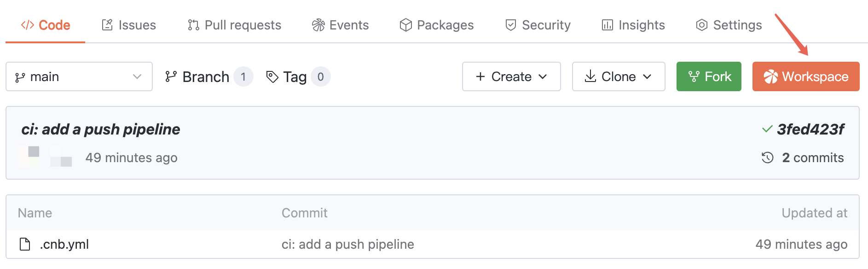Expand the Clone dropdown
The width and height of the screenshot is (868, 269).
coord(618,76)
